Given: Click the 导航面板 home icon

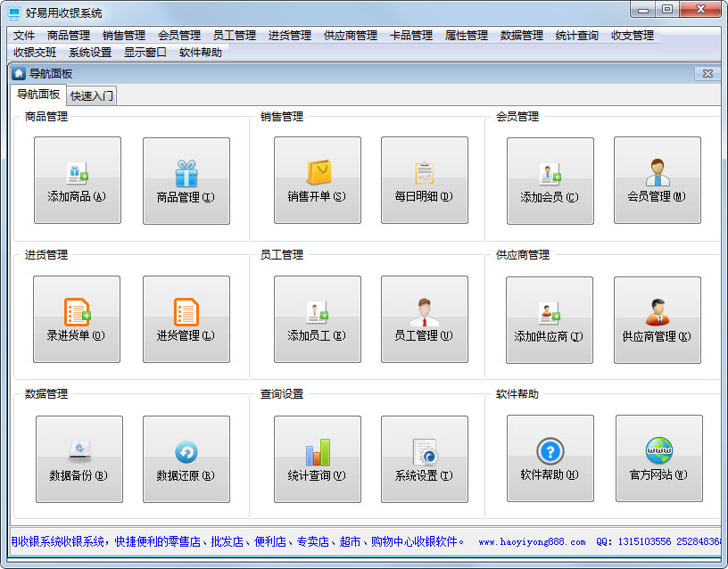Looking at the screenshot, I should [x=19, y=73].
